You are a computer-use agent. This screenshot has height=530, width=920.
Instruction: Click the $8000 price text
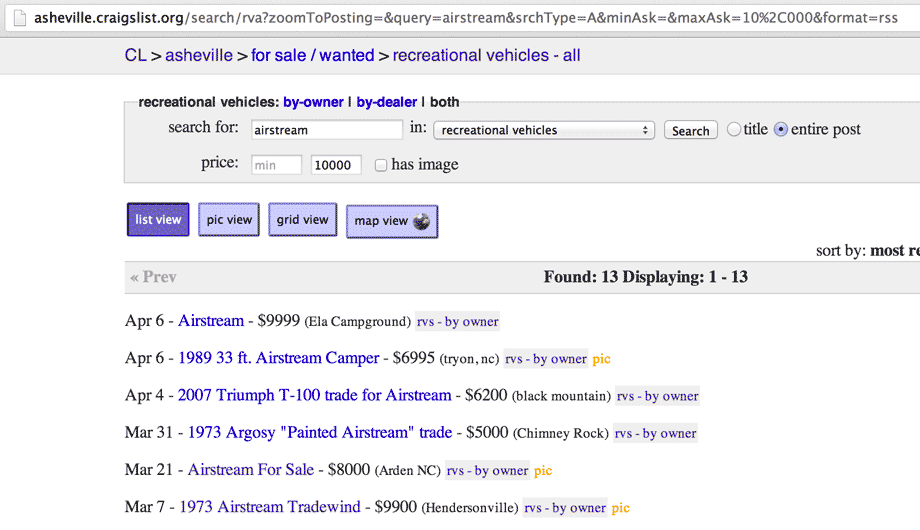(x=349, y=470)
